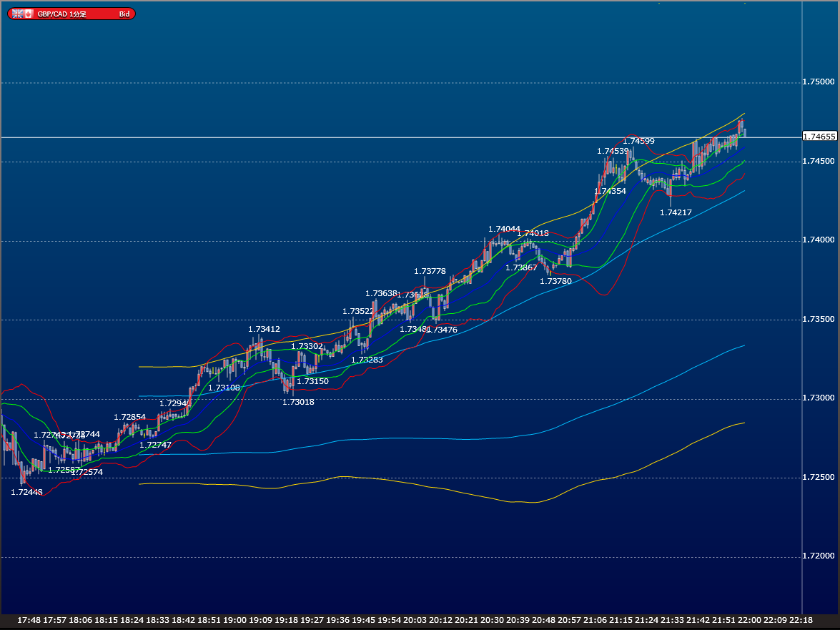Image resolution: width=840 pixels, height=630 pixels.
Task: Click the 1.73018 low annotation
Action: click(298, 403)
